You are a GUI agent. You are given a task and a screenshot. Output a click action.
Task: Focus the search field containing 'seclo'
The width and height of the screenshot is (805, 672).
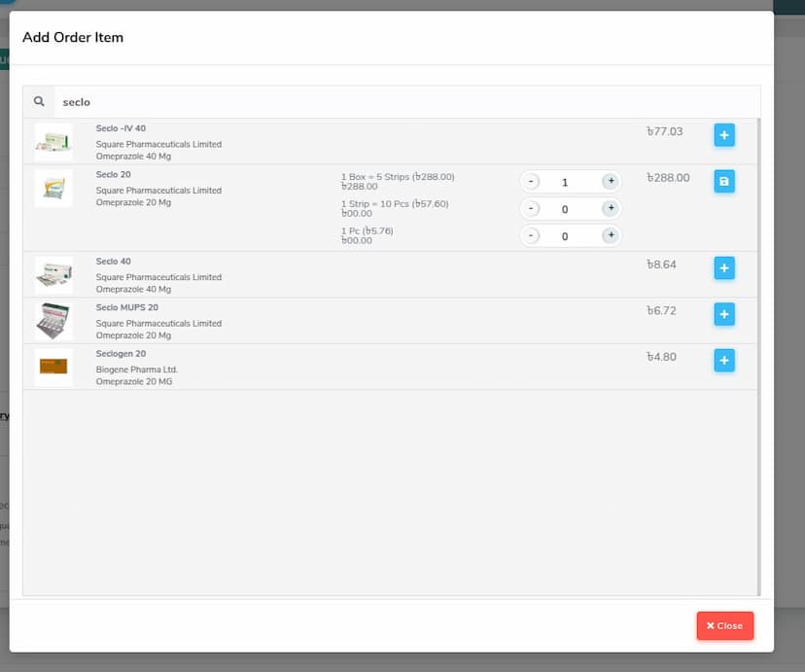pyautogui.click(x=389, y=102)
